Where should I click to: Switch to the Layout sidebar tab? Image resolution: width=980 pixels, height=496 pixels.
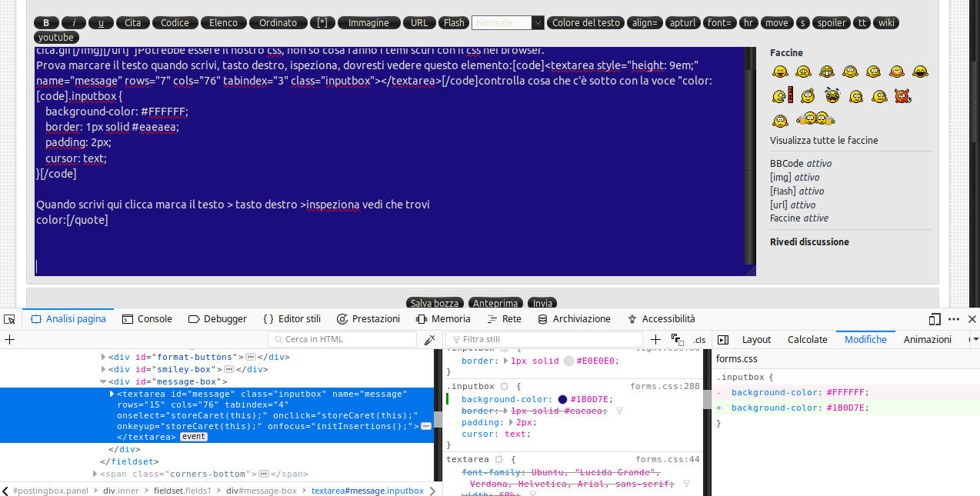click(x=756, y=339)
